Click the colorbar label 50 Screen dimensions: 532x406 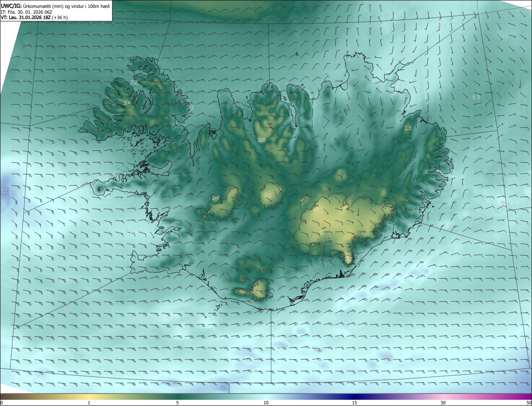[x=529, y=403]
